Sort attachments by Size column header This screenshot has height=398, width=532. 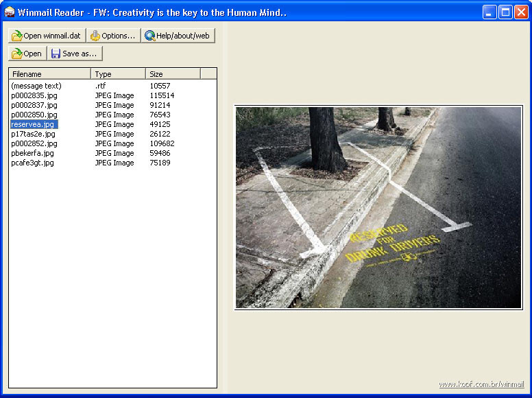point(173,73)
